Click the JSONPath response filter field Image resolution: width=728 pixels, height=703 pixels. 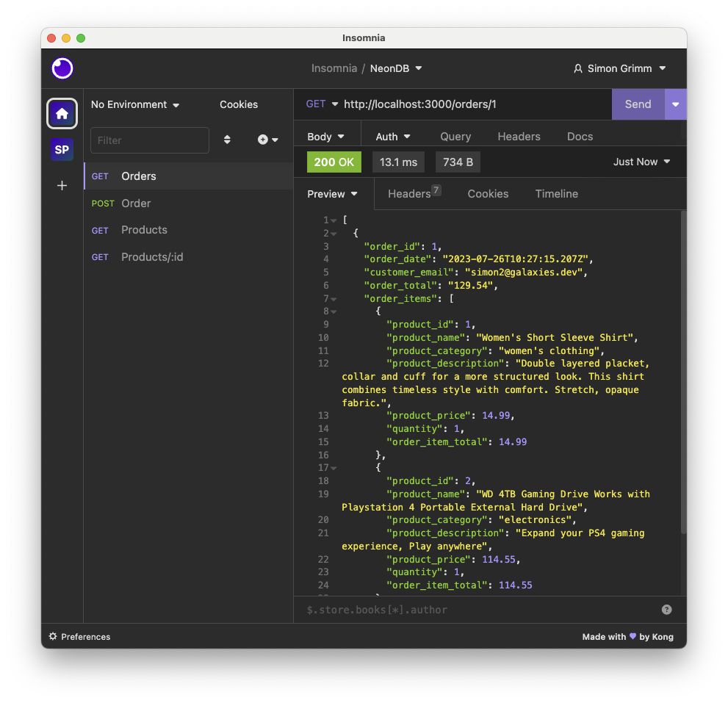[480, 610]
